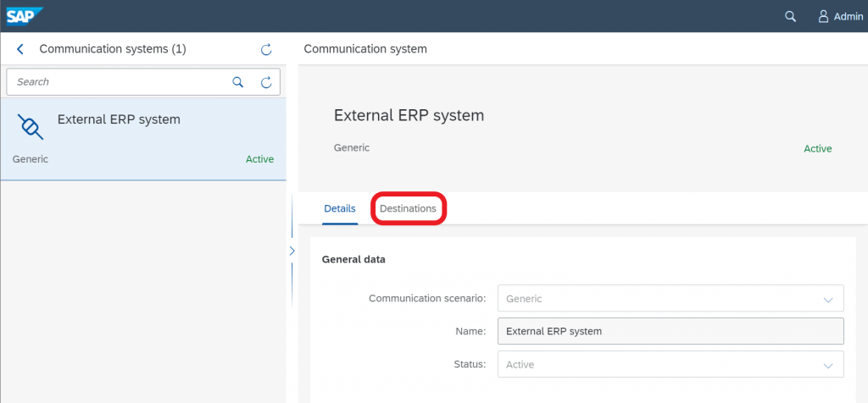Click green Active status in detail header
Screen dimensions: 868x403
[818, 149]
